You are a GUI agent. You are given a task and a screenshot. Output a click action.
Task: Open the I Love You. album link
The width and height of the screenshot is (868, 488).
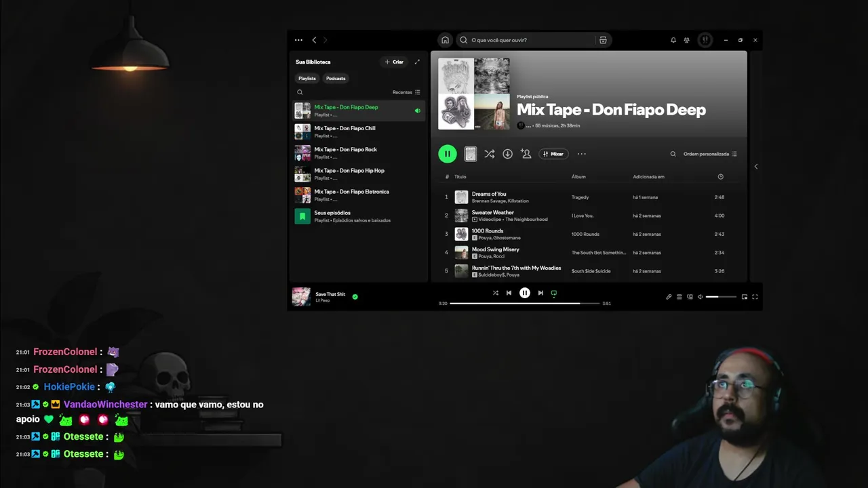582,216
